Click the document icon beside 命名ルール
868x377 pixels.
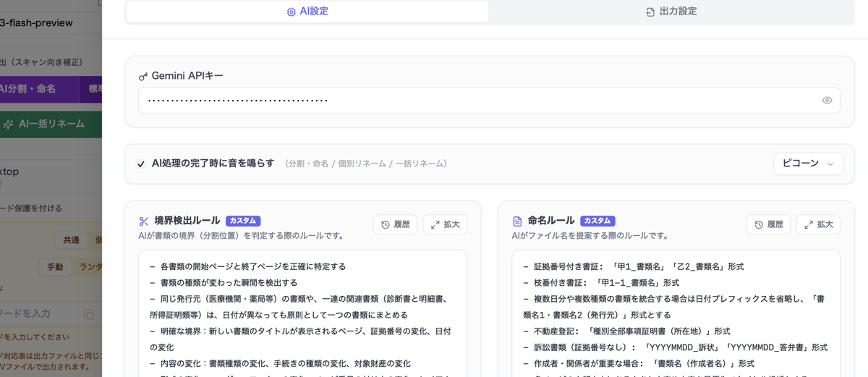517,221
